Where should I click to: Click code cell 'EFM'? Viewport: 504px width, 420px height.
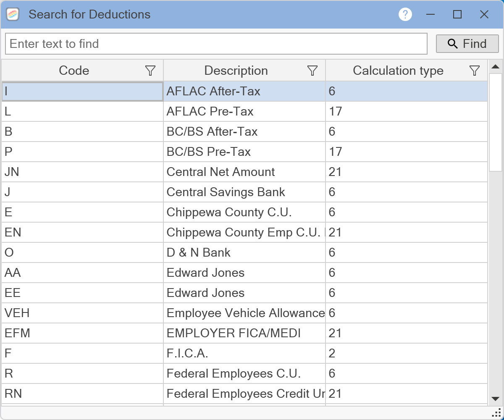(82, 333)
